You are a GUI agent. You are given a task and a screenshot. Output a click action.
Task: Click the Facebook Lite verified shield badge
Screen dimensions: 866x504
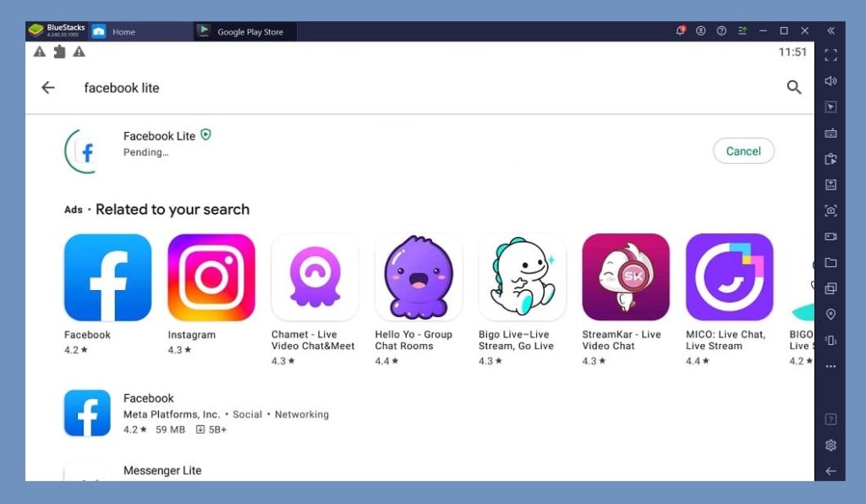coord(206,134)
